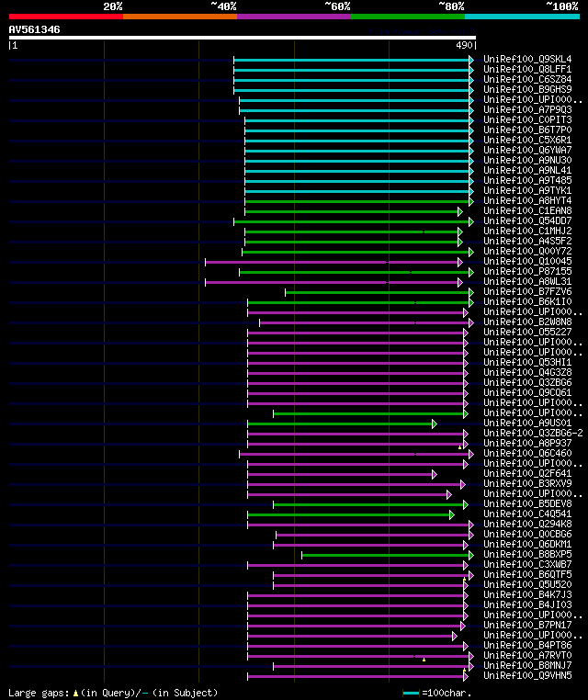Select the UniRef100_C6SZ84 label
588x700 pixels.
tap(527, 79)
